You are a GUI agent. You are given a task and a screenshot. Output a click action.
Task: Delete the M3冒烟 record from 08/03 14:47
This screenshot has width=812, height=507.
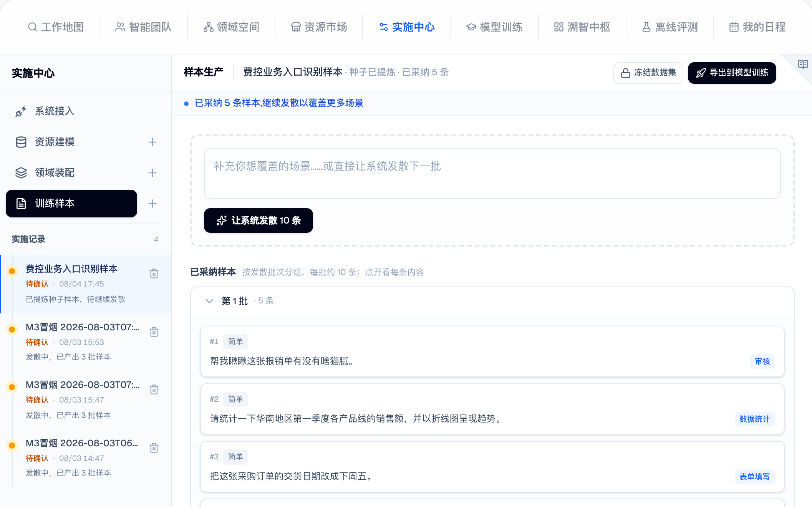154,448
